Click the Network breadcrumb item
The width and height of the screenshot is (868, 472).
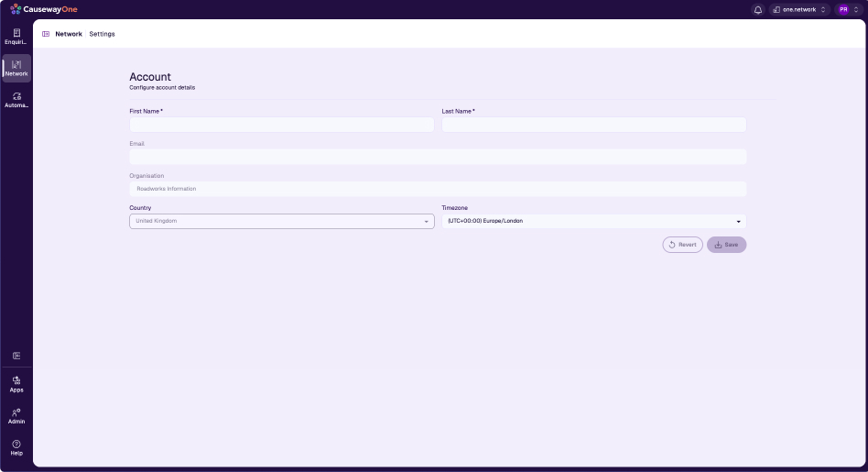69,34
